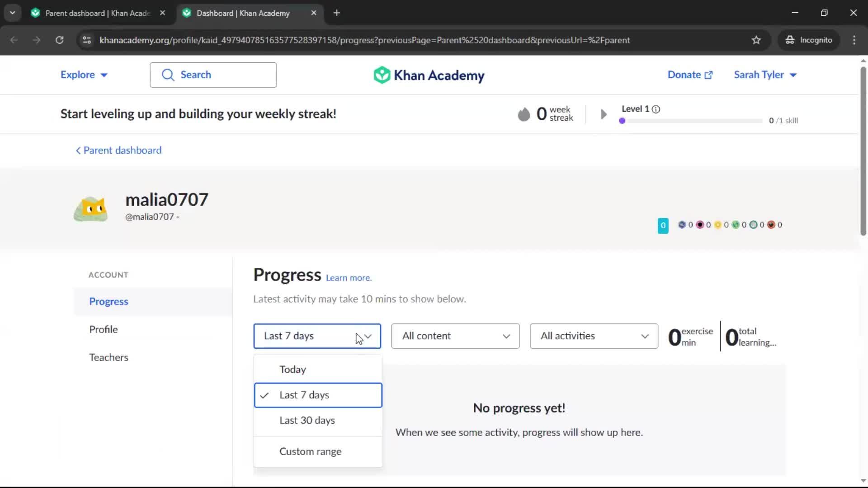Choose Custom range option
Screen dimensions: 868x488
pos(318,452)
